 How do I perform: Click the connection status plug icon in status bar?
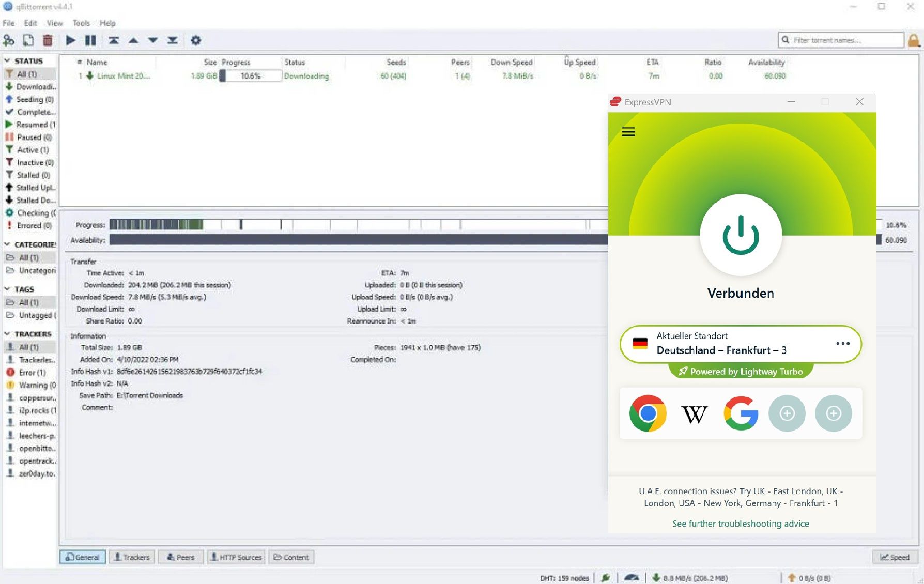pyautogui.click(x=606, y=578)
